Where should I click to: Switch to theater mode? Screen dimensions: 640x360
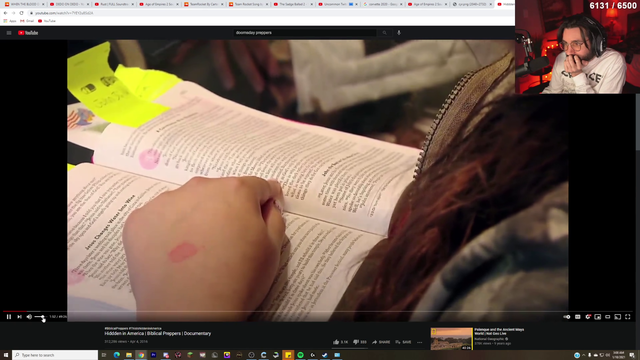click(x=607, y=317)
